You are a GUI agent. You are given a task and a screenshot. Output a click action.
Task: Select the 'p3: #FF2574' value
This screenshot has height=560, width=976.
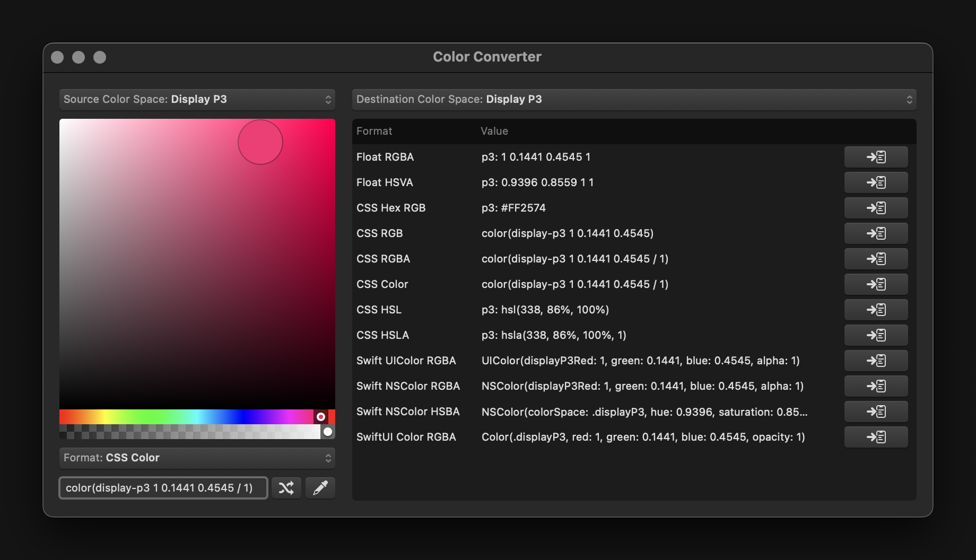pos(513,208)
